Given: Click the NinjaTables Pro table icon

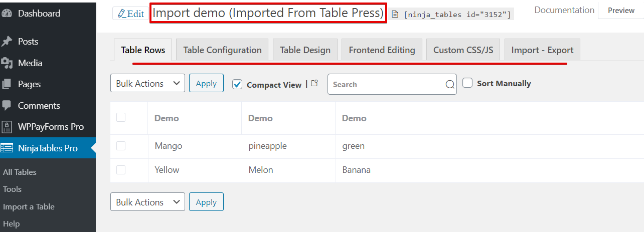Looking at the screenshot, I should pyautogui.click(x=7, y=148).
